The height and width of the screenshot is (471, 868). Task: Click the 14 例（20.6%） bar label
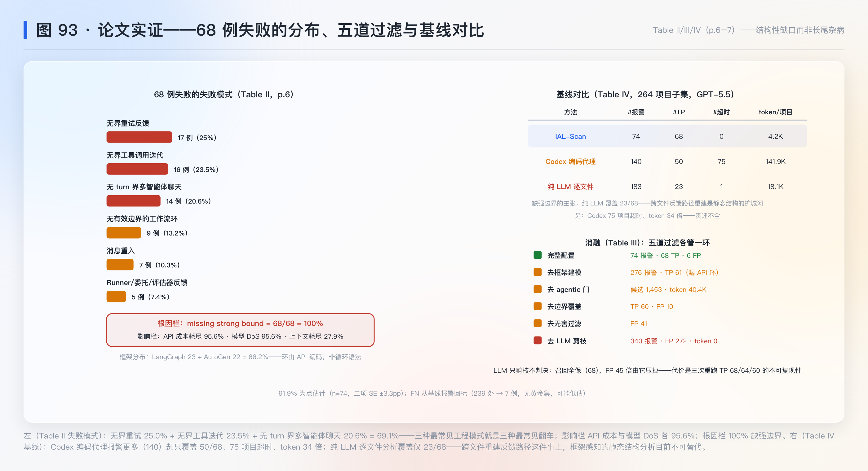(x=188, y=201)
